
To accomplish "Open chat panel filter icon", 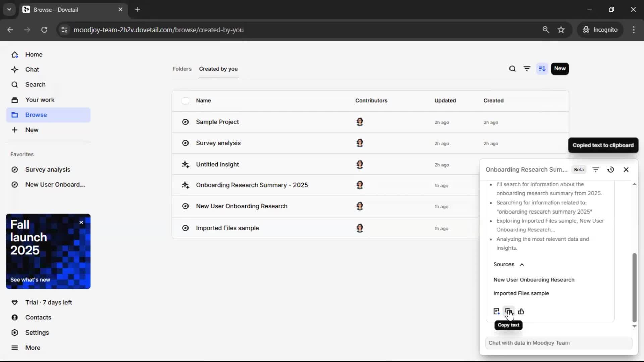I will point(596,170).
